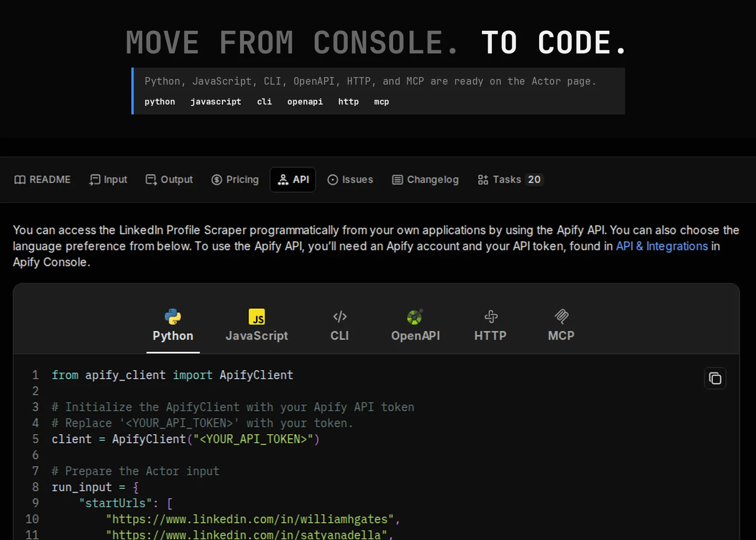Click the Tasks grid icon
The width and height of the screenshot is (756, 540).
(x=483, y=180)
